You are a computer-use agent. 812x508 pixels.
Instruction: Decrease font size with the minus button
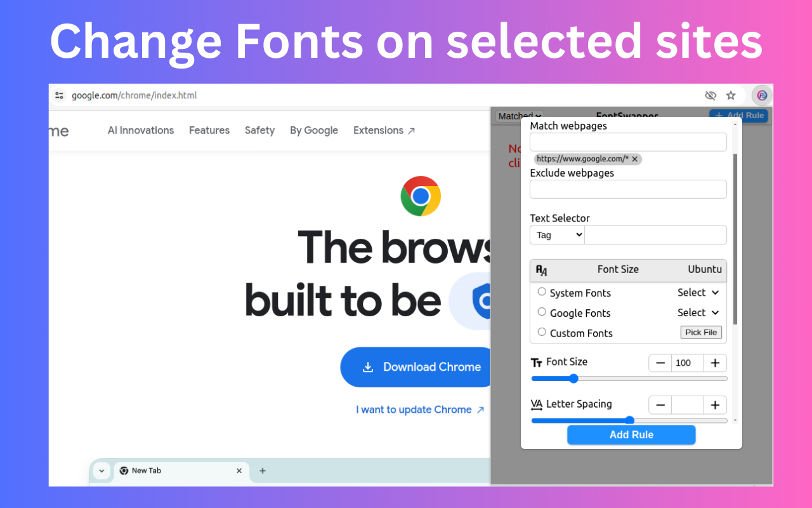(x=660, y=363)
